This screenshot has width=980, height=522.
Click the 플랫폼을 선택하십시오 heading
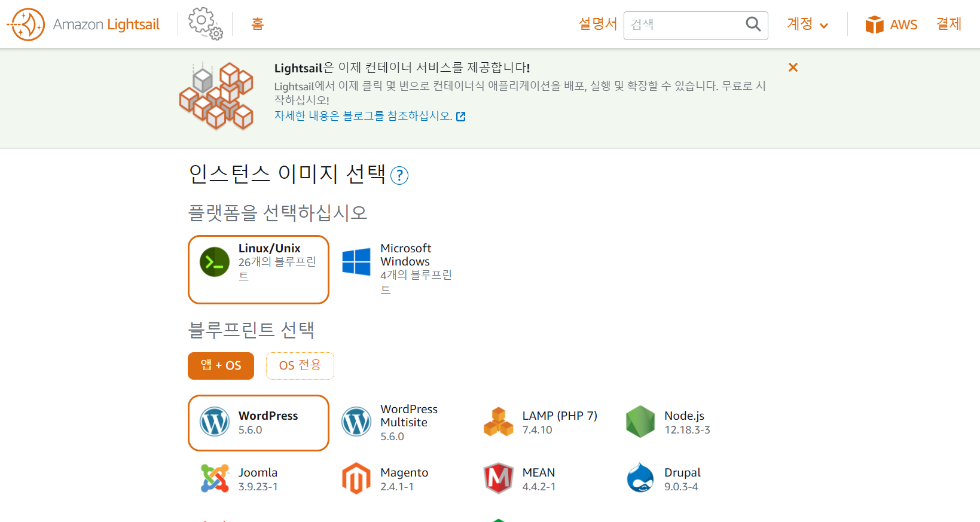[x=277, y=212]
